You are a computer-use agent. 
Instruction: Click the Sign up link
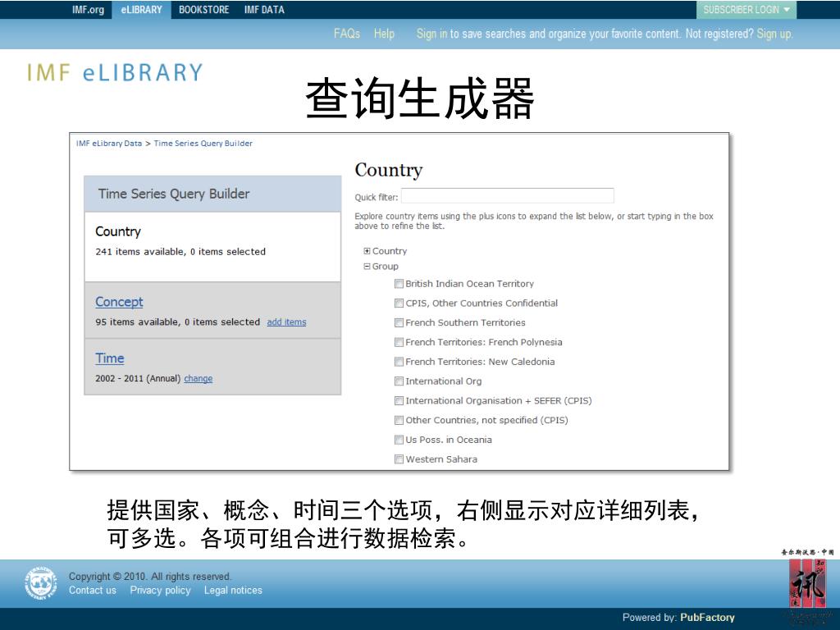tap(774, 34)
